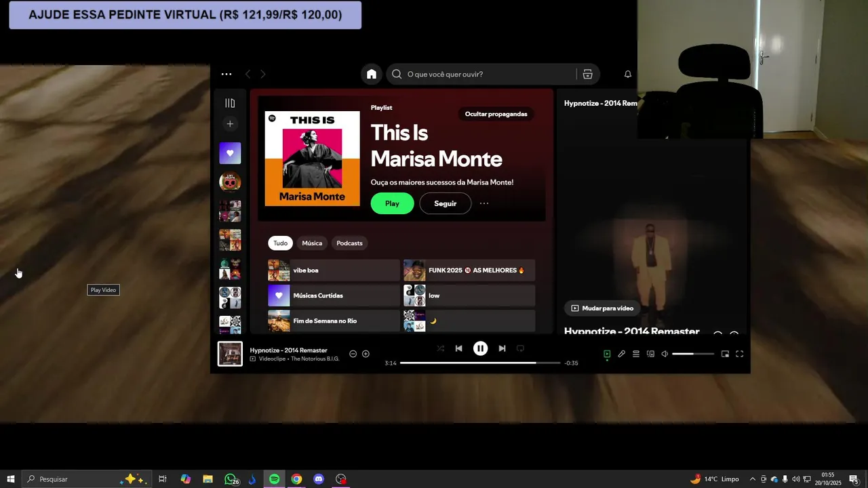Open the moon emoji playlist shortcut
The image size is (868, 488).
[x=469, y=321]
